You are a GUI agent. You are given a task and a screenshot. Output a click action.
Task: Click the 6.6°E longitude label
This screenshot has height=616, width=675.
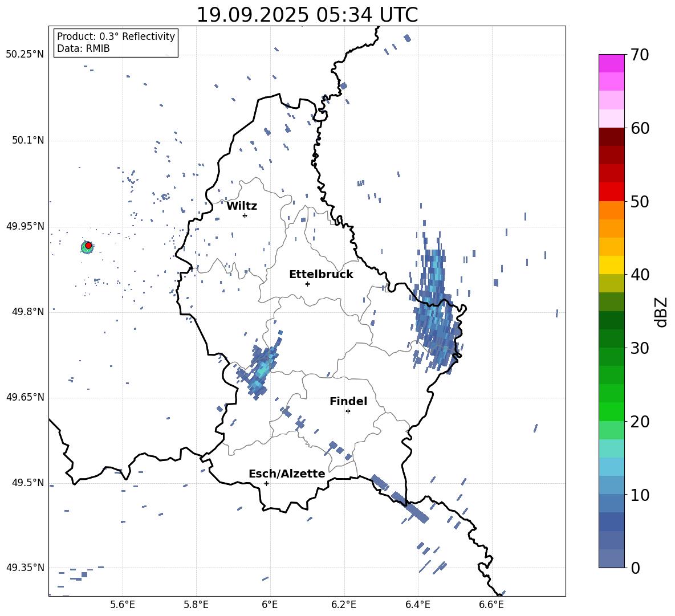(491, 605)
